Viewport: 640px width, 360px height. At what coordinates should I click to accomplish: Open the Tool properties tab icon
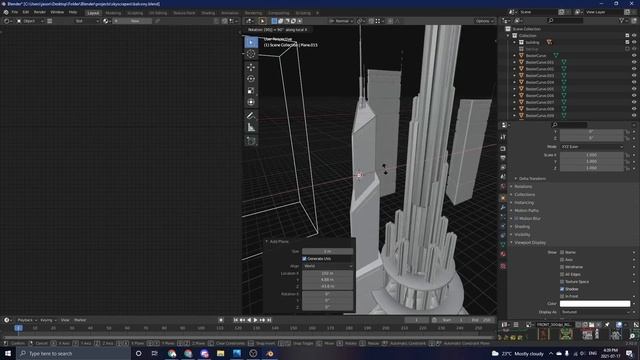[x=503, y=137]
